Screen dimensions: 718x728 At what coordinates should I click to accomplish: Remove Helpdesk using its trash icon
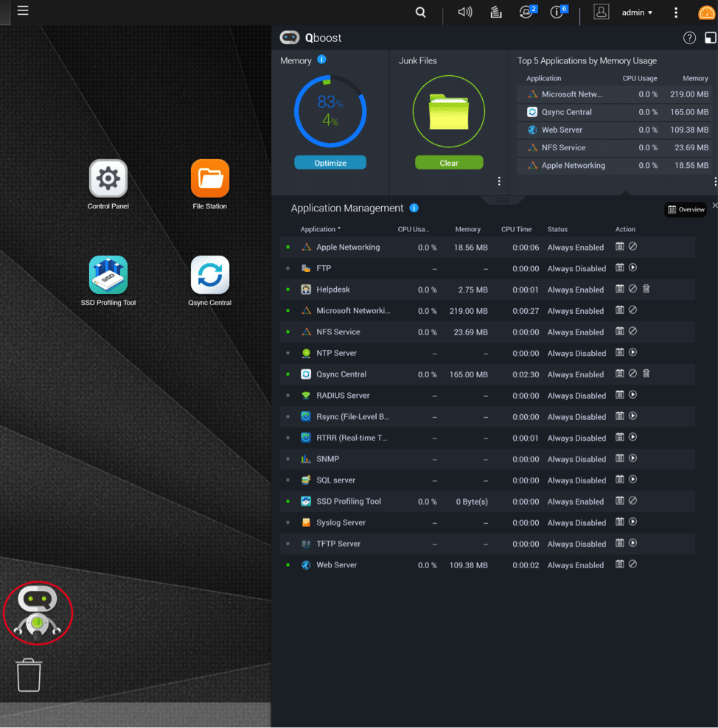tap(646, 289)
